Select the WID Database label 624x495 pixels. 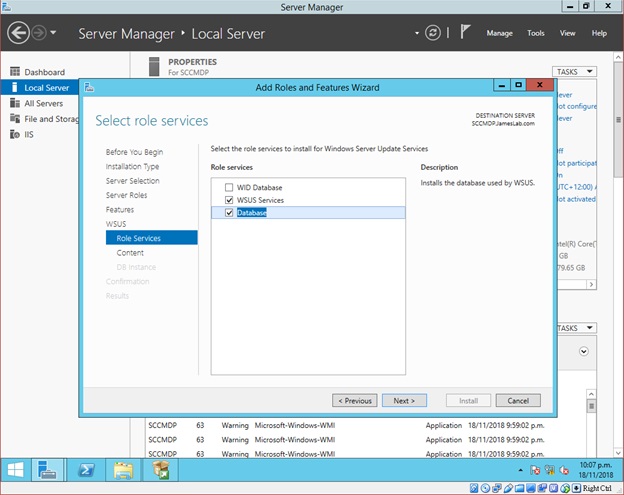tap(259, 187)
